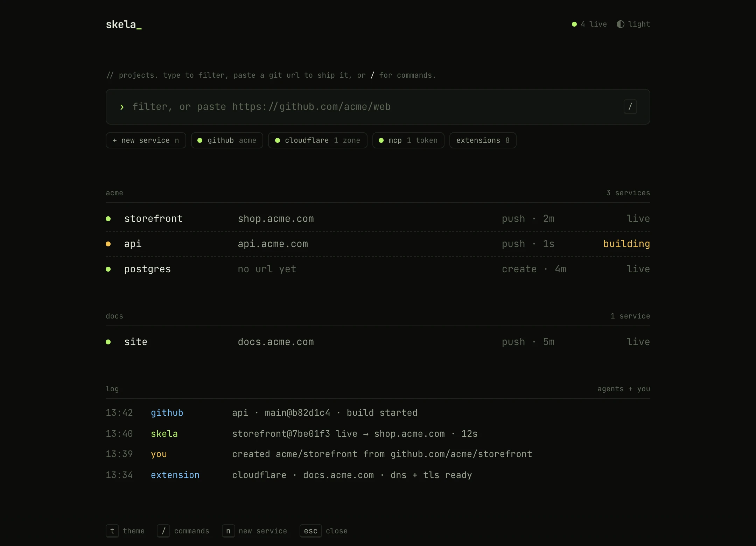Open the mcp 1 token chip
This screenshot has height=546, width=756.
point(408,140)
